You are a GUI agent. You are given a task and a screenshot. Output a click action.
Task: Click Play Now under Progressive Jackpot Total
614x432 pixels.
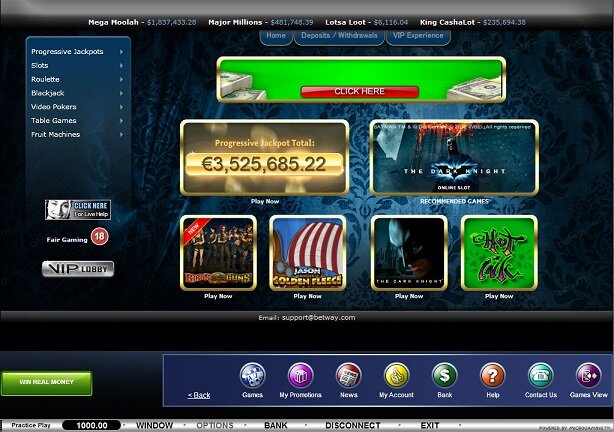pyautogui.click(x=265, y=201)
